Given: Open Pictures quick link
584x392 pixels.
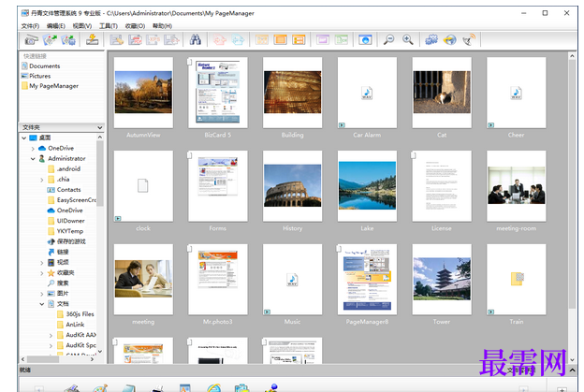Looking at the screenshot, I should (36, 76).
